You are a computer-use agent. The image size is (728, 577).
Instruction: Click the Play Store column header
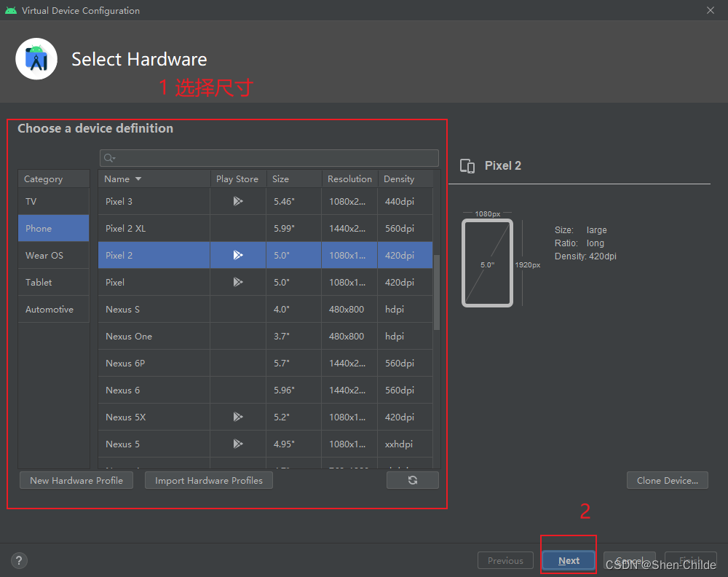(238, 179)
